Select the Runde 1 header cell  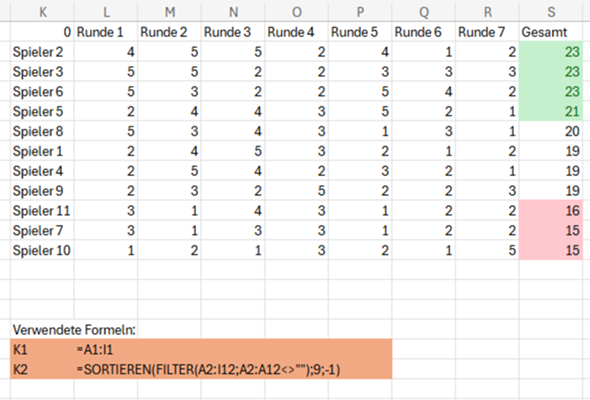coord(106,32)
